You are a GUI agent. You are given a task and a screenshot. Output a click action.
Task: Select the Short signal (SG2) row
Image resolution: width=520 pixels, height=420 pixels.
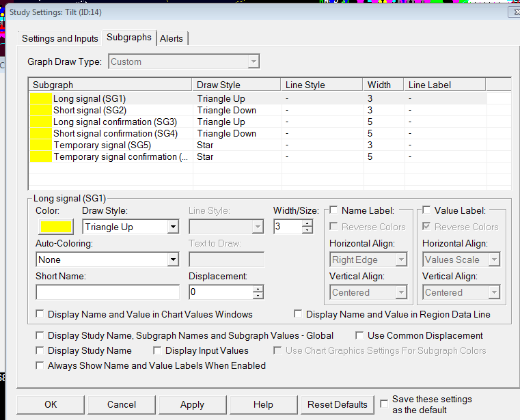pos(258,110)
